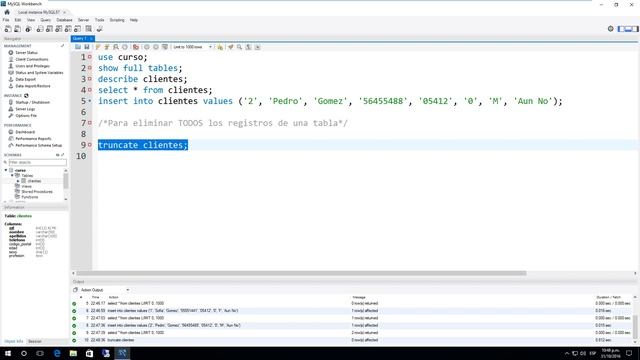
Task: Open the Windows Start menu
Action: click(x=8, y=353)
